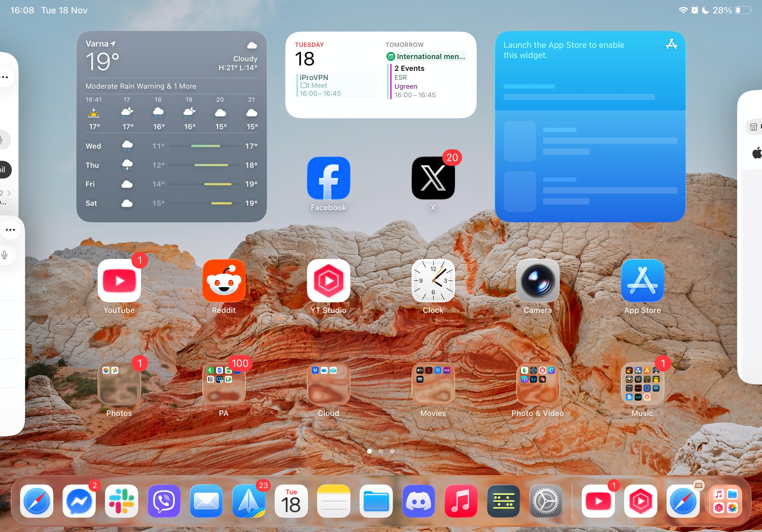
Task: Tap the widget prompting to launch App Store
Action: click(590, 126)
